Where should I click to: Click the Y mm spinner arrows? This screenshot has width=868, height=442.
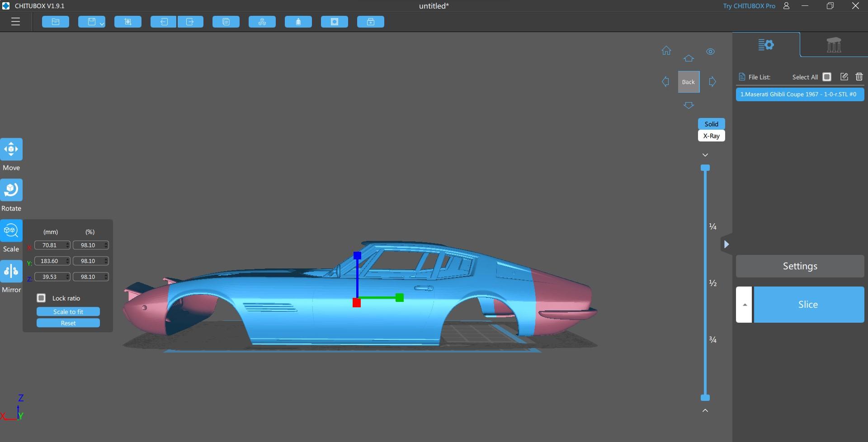(68, 261)
